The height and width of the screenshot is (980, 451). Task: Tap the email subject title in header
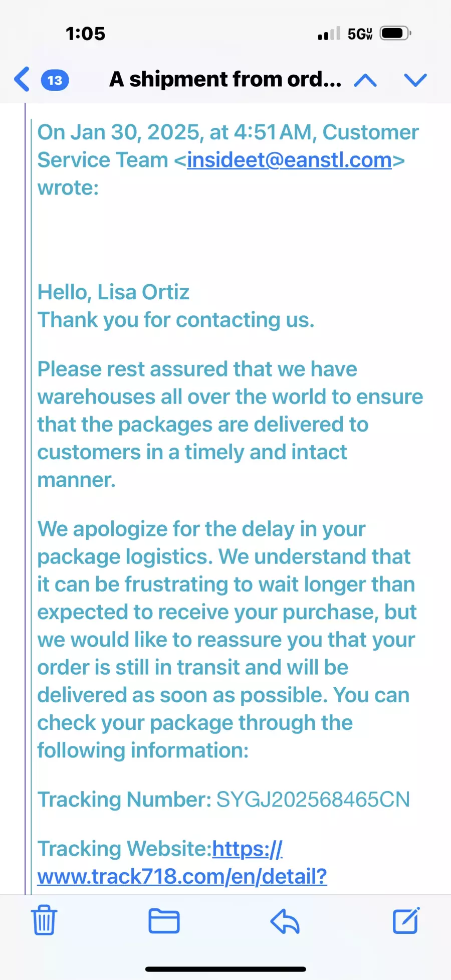pos(225,79)
